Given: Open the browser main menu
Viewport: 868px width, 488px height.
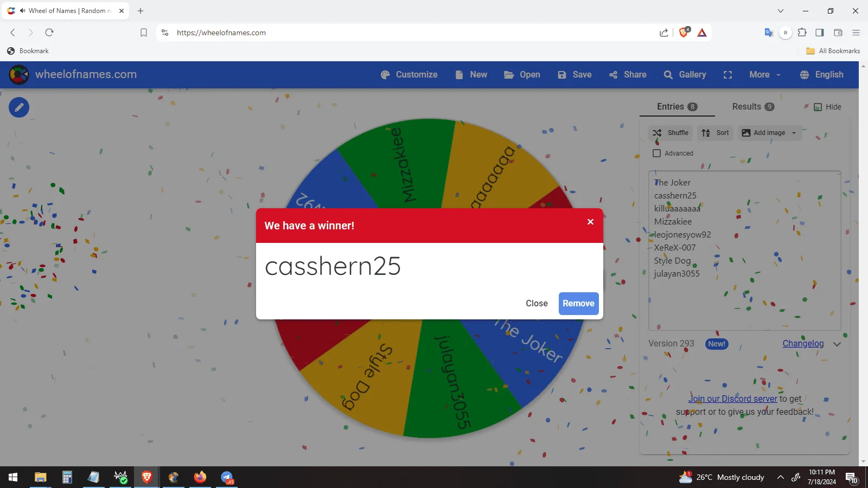Looking at the screenshot, I should pyautogui.click(x=856, y=33).
